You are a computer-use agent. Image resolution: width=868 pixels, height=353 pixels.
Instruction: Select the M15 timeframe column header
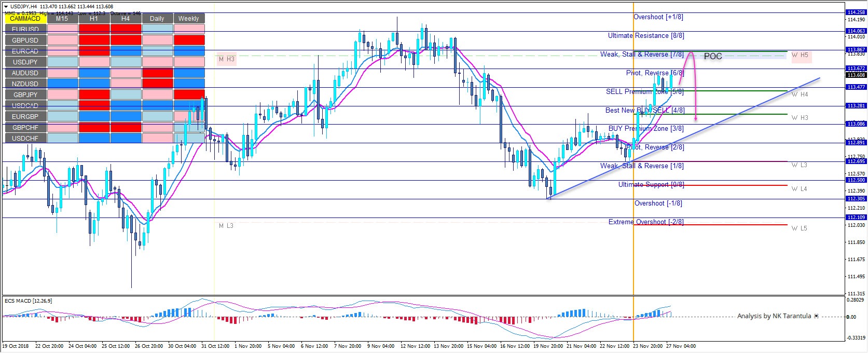tap(62, 18)
